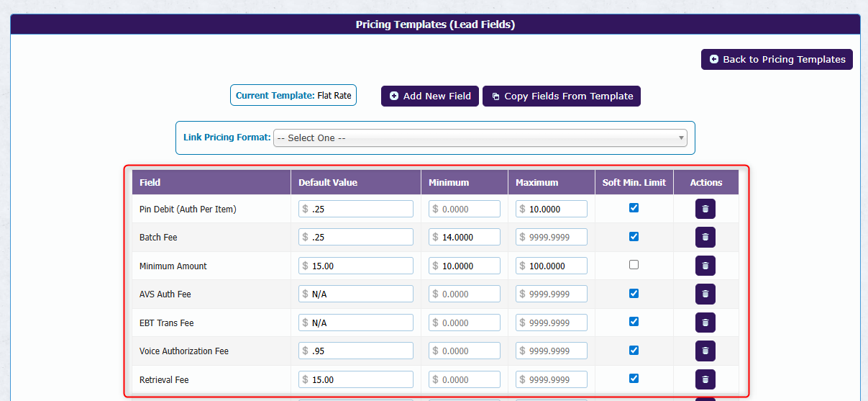Viewport: 868px width, 401px height.
Task: Click trash icon for EBT Trans Fee
Action: 705,323
